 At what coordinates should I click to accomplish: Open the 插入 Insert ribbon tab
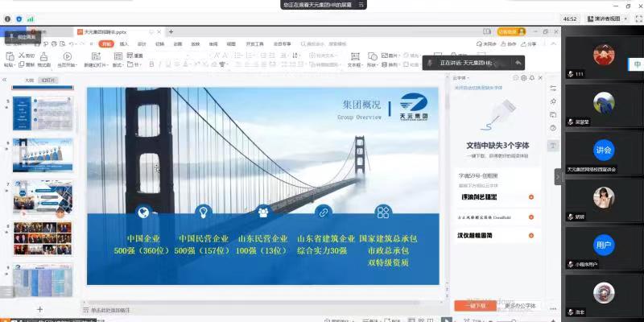[124, 44]
